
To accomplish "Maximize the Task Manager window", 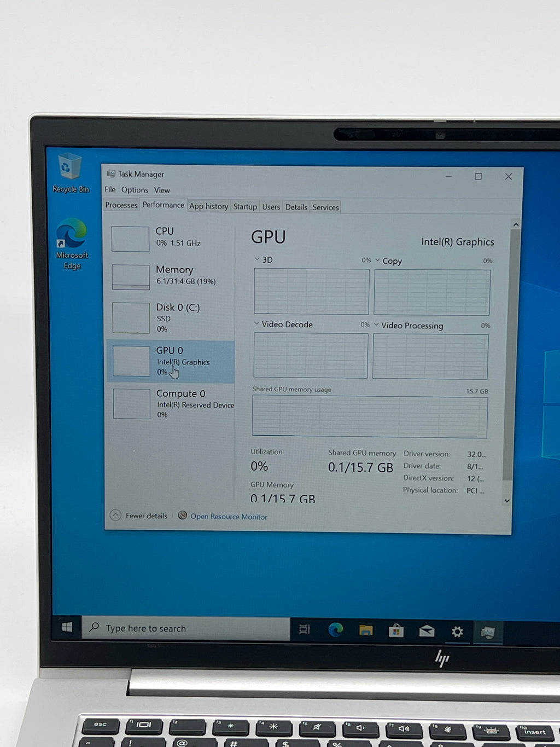I will pyautogui.click(x=478, y=176).
